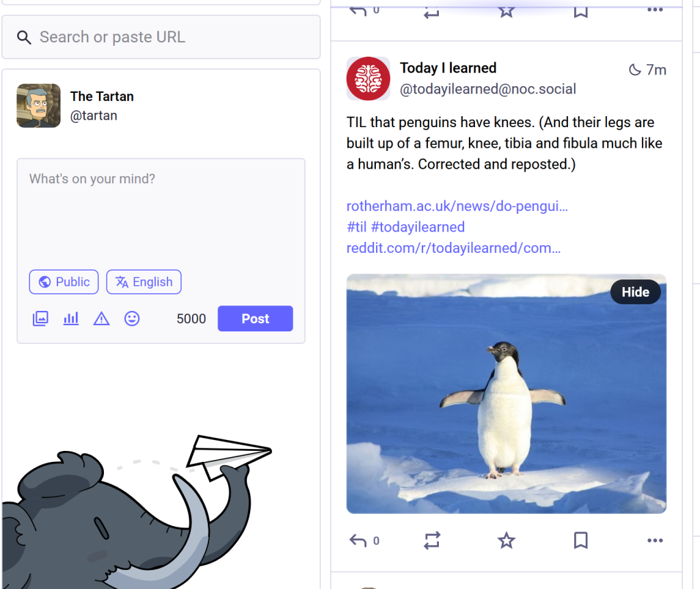Viewport: 700px width, 589px height.
Task: Boost the Today I learned post
Action: (x=431, y=540)
